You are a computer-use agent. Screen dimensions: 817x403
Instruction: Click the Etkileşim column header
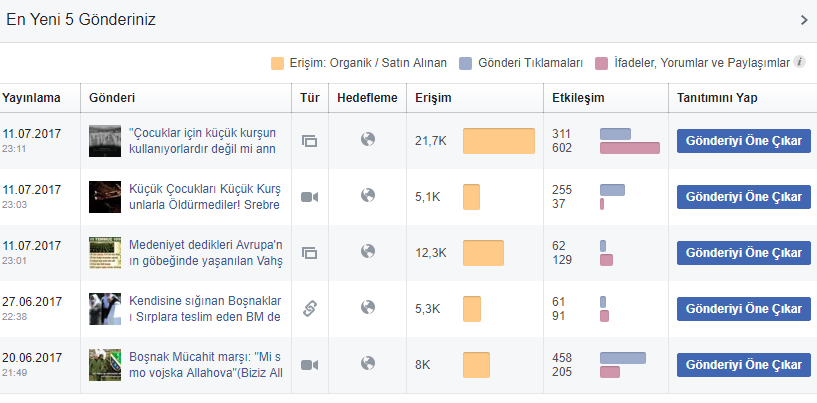[x=578, y=98]
